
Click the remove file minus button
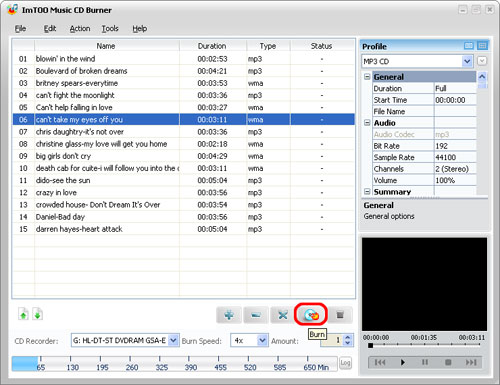(x=256, y=315)
